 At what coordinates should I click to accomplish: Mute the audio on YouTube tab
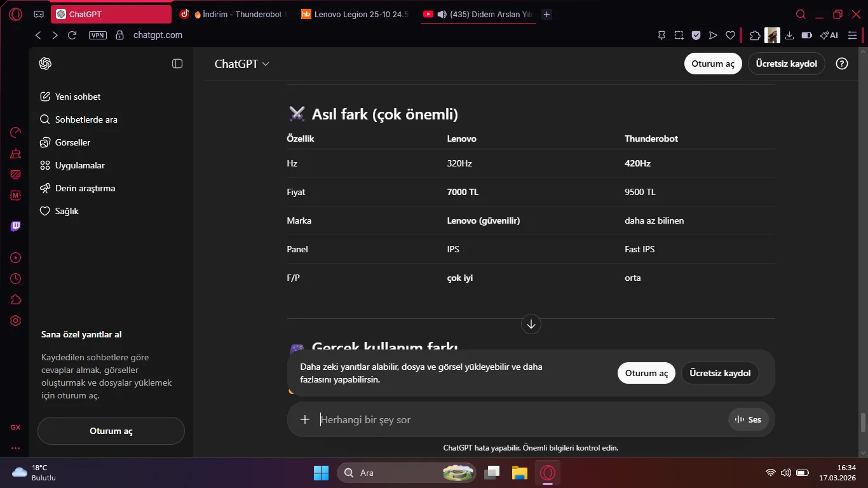(442, 14)
